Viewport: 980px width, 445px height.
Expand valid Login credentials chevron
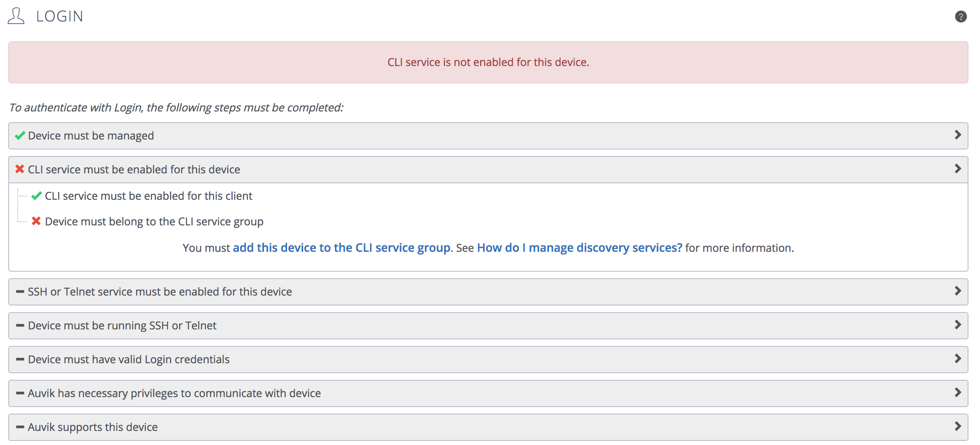coord(958,359)
